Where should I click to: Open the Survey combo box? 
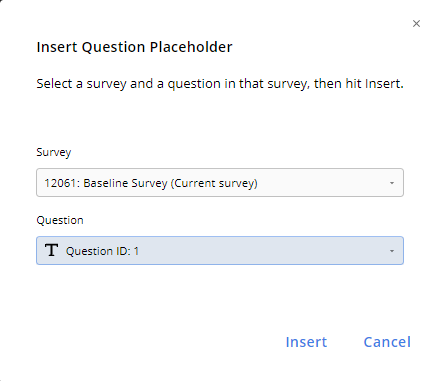(220, 183)
